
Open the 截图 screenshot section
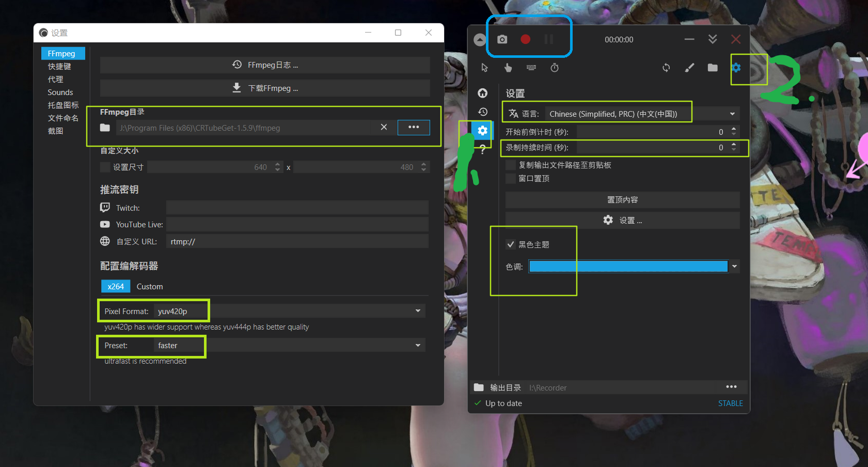(55, 131)
